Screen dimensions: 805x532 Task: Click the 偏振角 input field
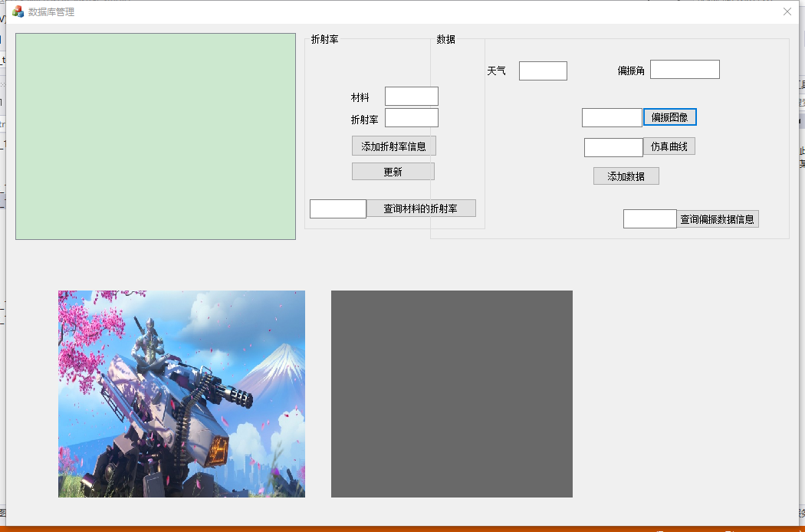point(685,69)
